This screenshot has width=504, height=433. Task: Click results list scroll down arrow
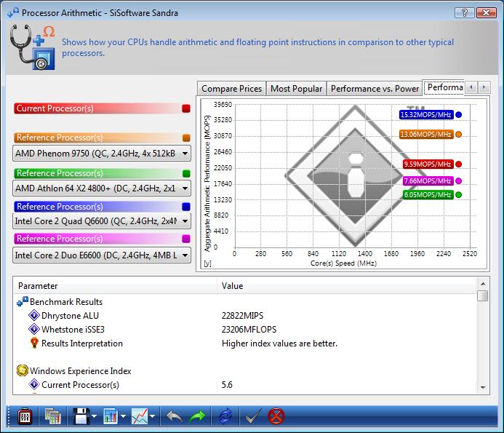click(x=483, y=388)
